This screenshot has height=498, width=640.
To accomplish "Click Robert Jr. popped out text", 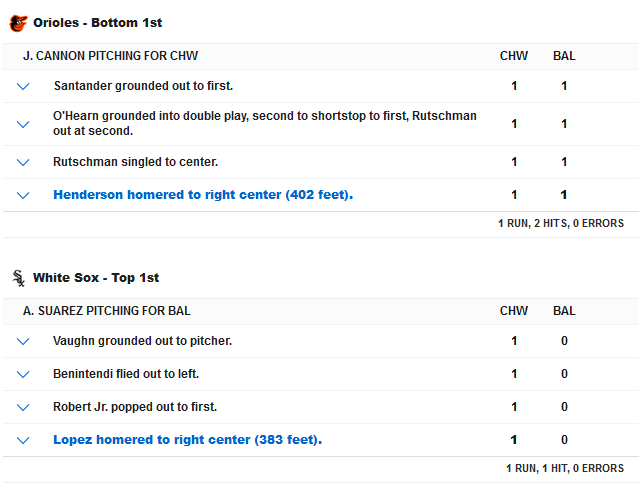I will [135, 407].
